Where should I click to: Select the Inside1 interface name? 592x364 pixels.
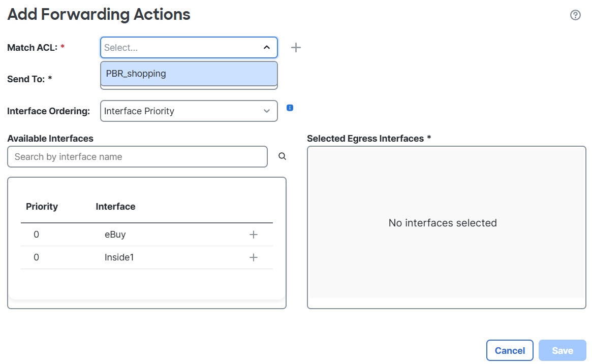point(119,257)
